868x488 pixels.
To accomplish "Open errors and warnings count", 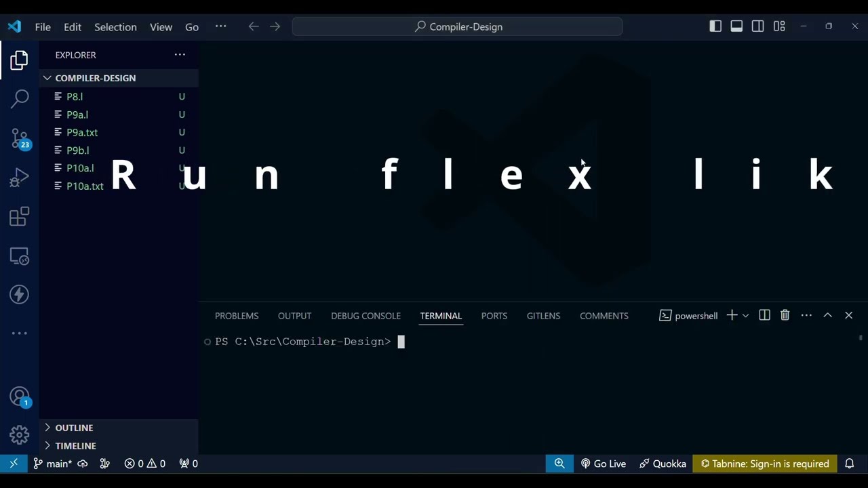I will tap(145, 464).
